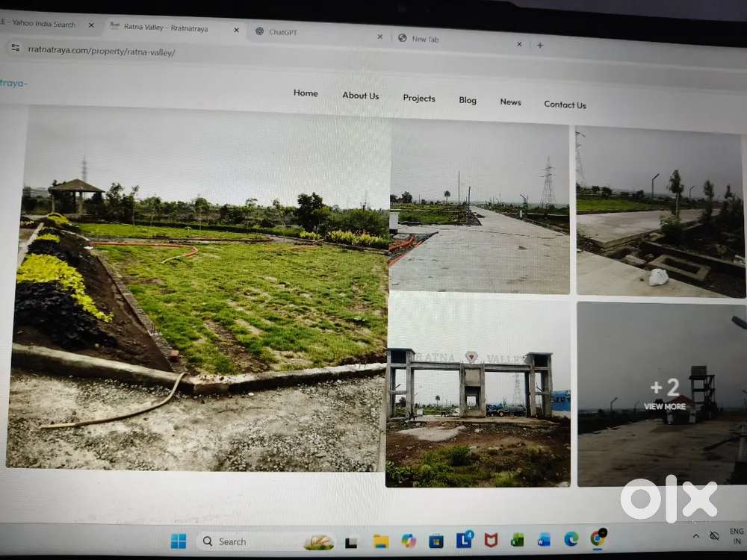Navigate to the Contact Us page
Viewport: 747px width, 560px height.
(x=565, y=105)
